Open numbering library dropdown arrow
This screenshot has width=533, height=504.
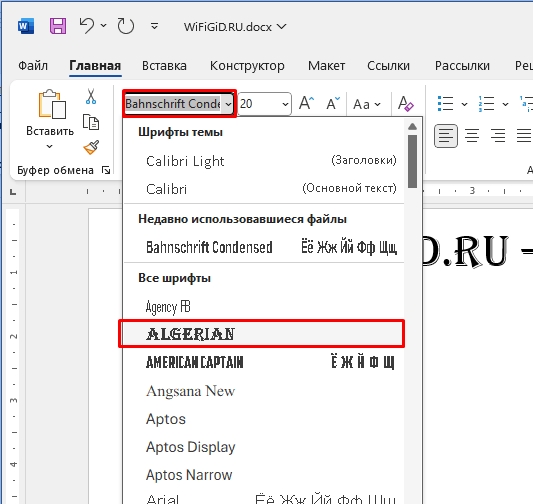(x=505, y=104)
